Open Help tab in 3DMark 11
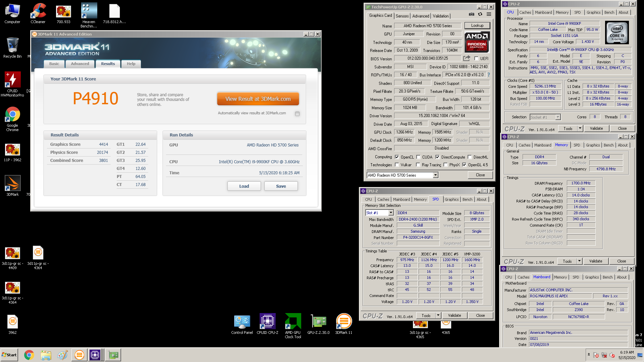This screenshot has width=644, height=362. coord(131,64)
